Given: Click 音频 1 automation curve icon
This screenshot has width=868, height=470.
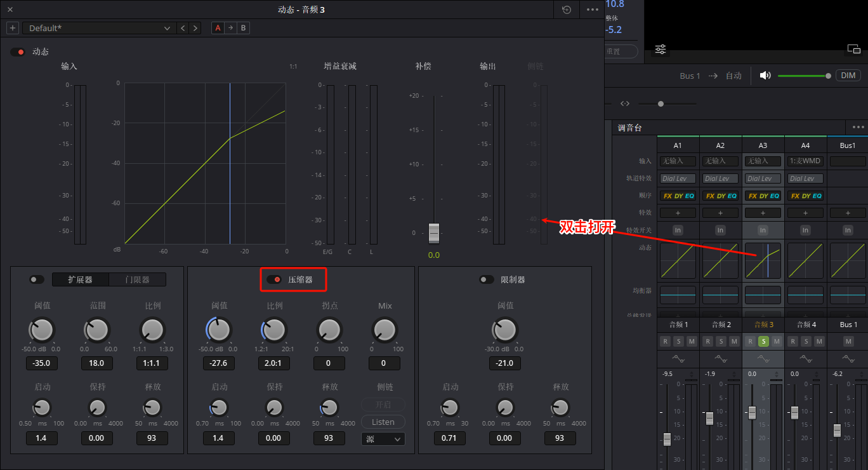Looking at the screenshot, I should [678, 359].
